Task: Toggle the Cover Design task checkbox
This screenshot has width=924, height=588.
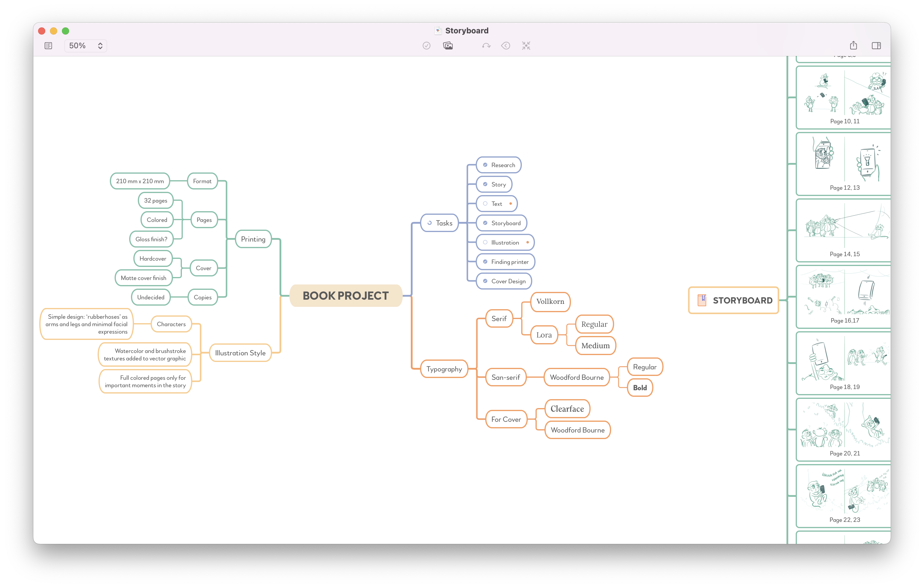Action: click(x=485, y=281)
